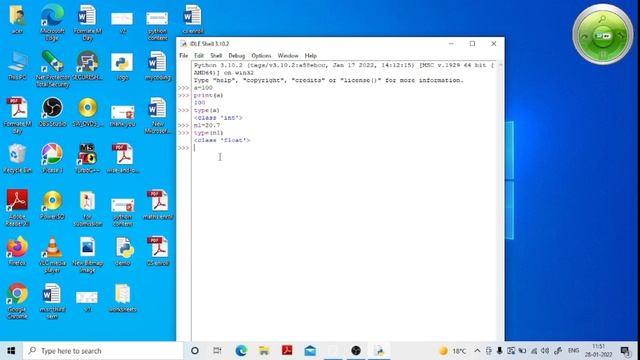Launch VLC media player shortcut
Screen dimensions: 640x360
[52, 255]
